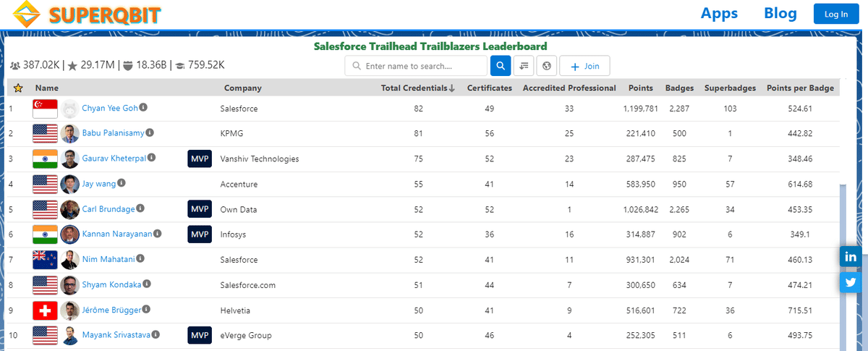The width and height of the screenshot is (868, 351).
Task: Click info icon next to Shyam Kondaka
Action: click(x=147, y=284)
